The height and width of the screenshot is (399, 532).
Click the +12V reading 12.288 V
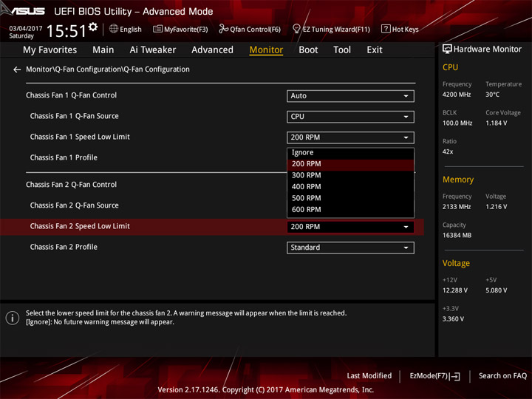pos(455,291)
